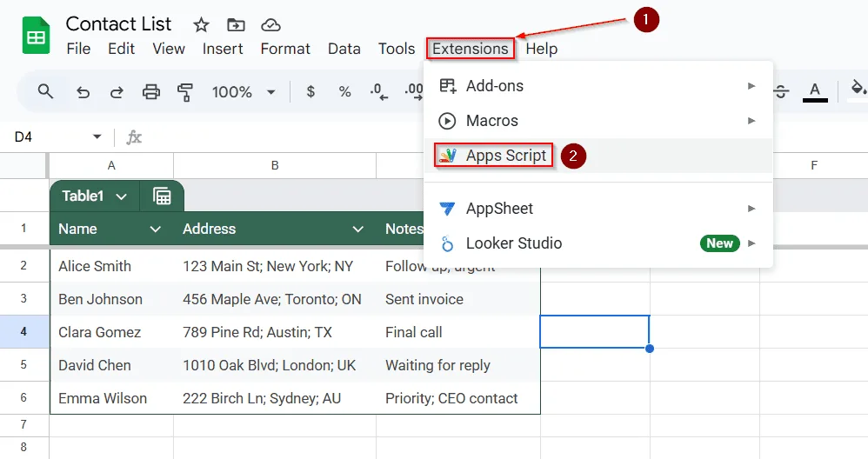Select cell '222 Birch Ln; Sydney; AU'
The height and width of the screenshot is (459, 868).
point(275,398)
